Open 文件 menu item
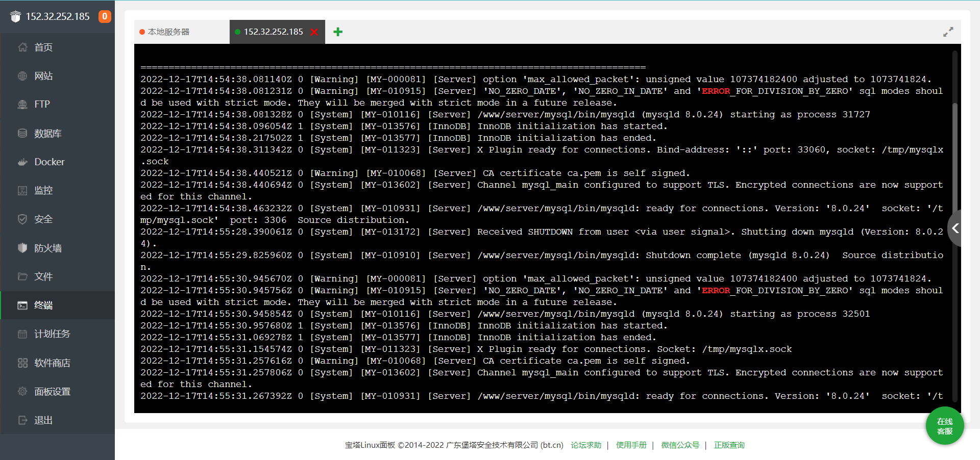Viewport: 980px width, 460px height. (x=57, y=276)
